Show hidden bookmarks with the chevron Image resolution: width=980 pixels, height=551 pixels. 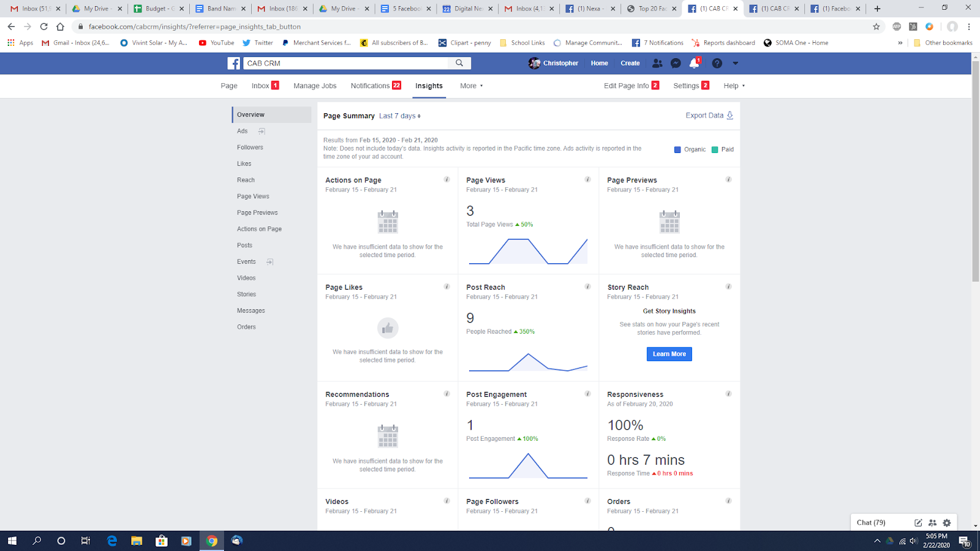pos(900,43)
